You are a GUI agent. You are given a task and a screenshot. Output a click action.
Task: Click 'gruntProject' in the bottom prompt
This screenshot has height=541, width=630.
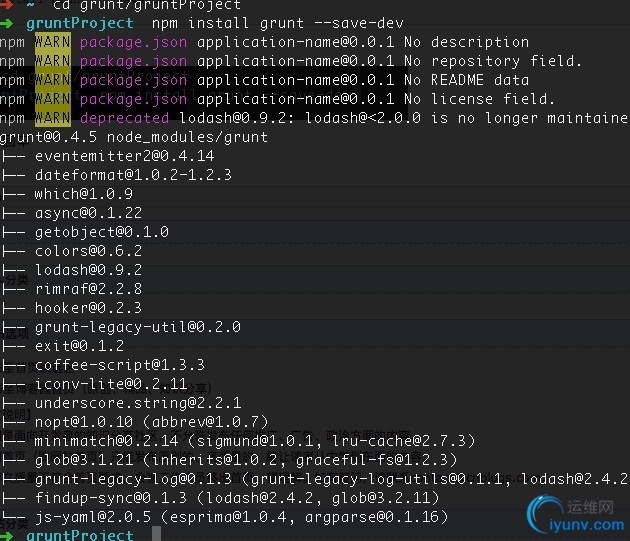(80, 535)
